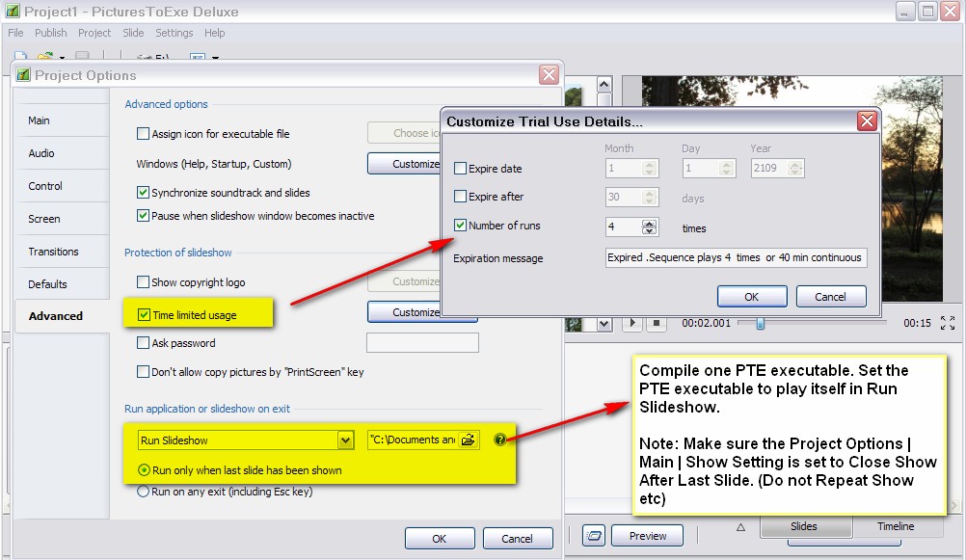Viewport: 966px width, 560px height.
Task: Click the Number of runs spinner arrows
Action: click(649, 227)
